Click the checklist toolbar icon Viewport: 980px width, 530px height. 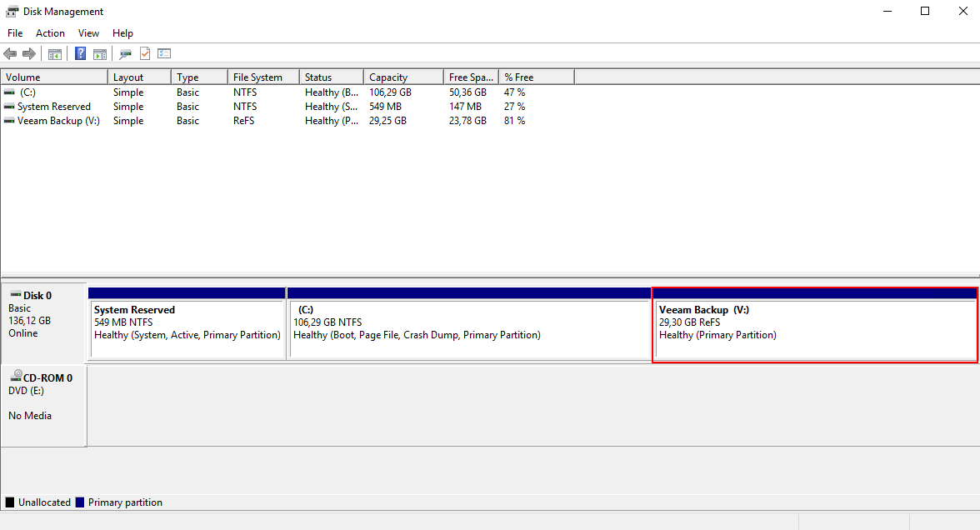pyautogui.click(x=164, y=52)
